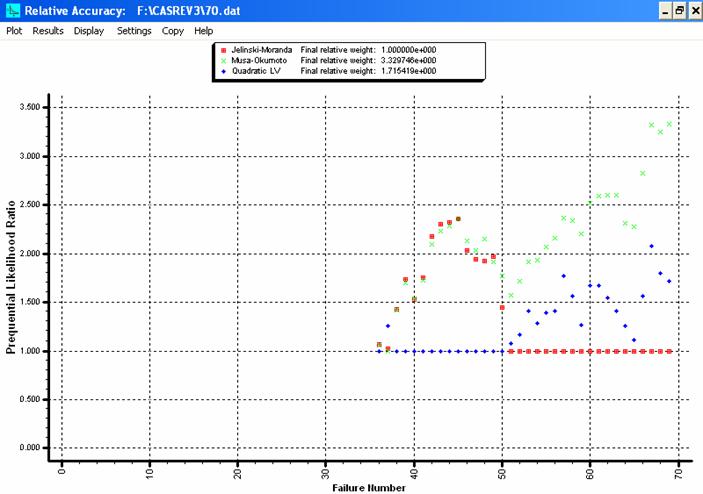The image size is (703, 494).
Task: Click the blue Quadratic LV legend marker
Action: (x=223, y=71)
